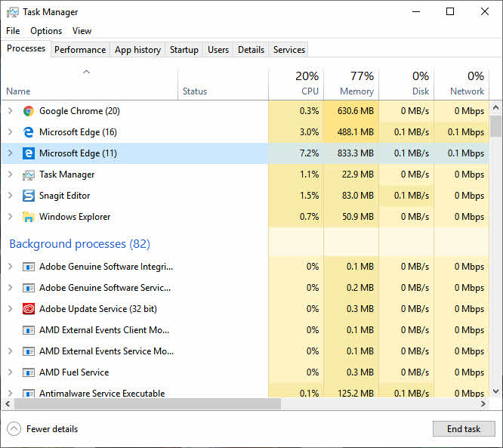Click the vertical scrollbar down arrow
Screen dimensions: 503x448
pos(496,391)
